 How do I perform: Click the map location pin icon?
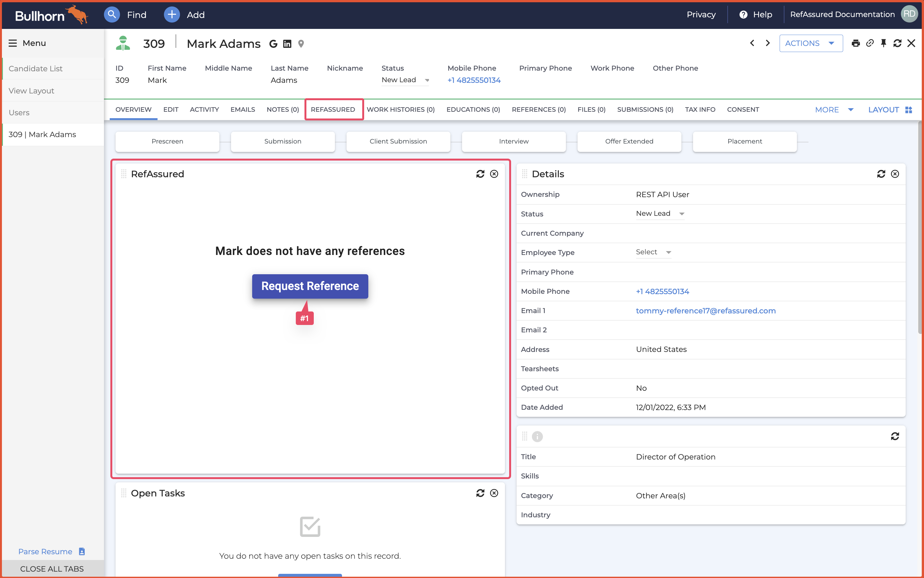click(x=301, y=44)
